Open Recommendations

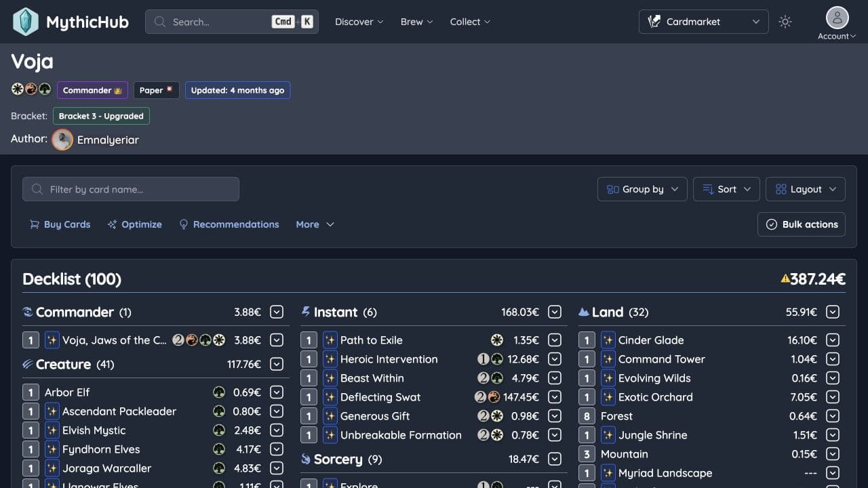(x=229, y=224)
